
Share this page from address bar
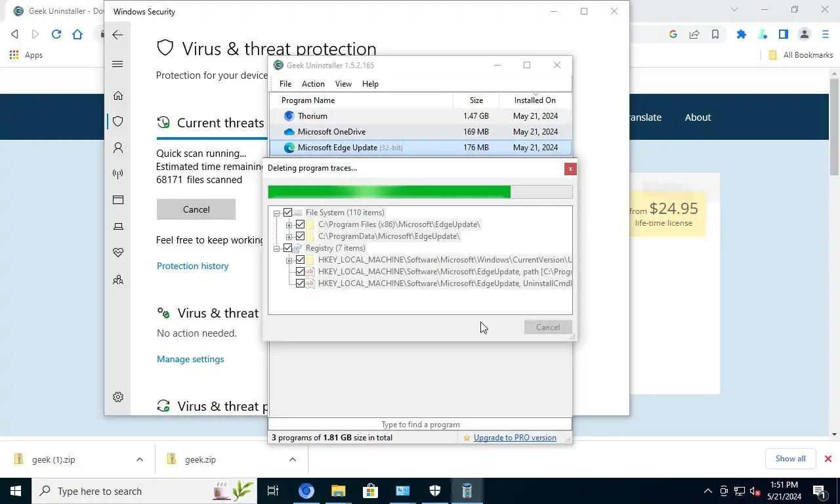pyautogui.click(x=694, y=34)
